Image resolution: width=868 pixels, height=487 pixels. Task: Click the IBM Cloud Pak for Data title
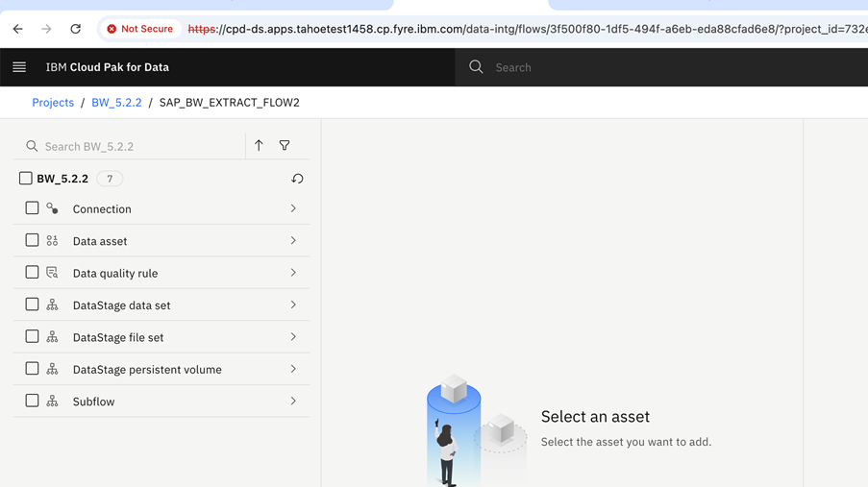click(107, 67)
